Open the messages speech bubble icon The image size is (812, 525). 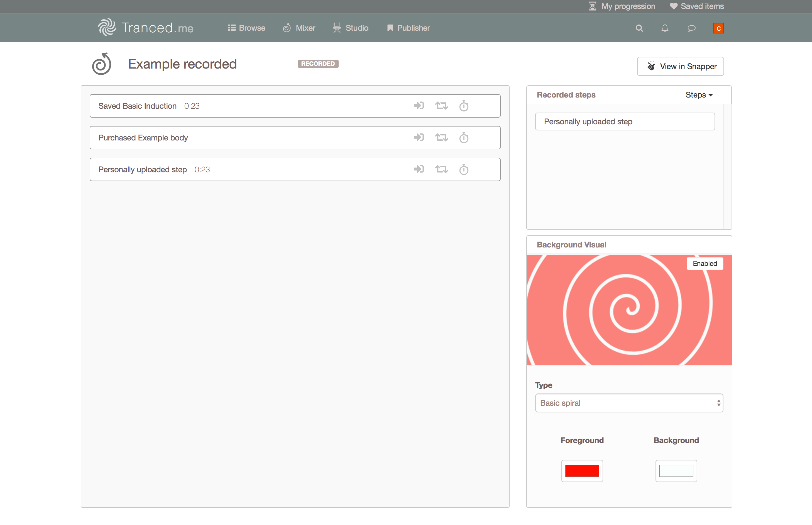pyautogui.click(x=691, y=28)
